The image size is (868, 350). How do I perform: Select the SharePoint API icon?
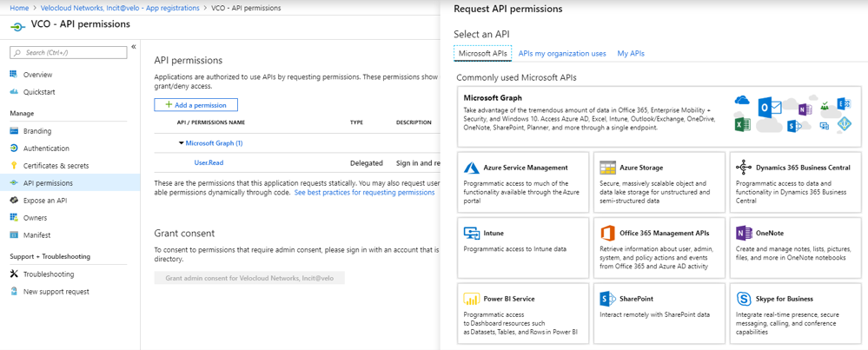[607, 299]
